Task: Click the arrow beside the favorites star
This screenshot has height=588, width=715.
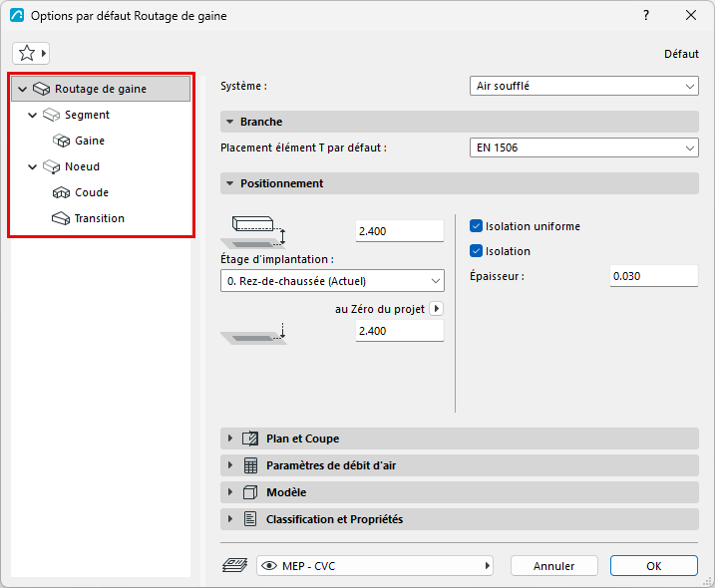Action: (x=44, y=54)
